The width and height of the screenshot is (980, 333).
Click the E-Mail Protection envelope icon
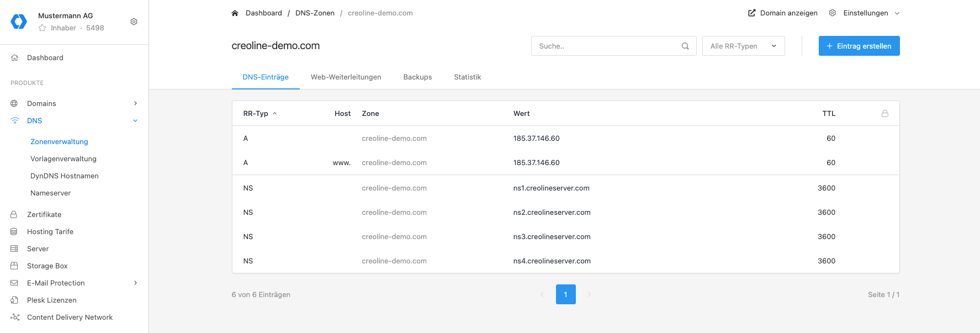[14, 283]
